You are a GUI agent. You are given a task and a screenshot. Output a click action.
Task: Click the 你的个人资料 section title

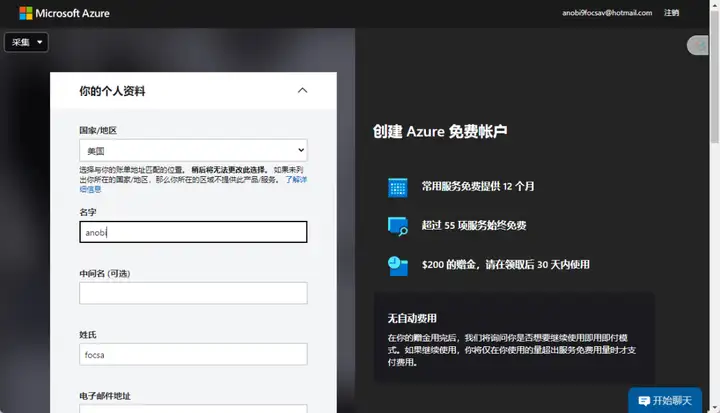[112, 91]
